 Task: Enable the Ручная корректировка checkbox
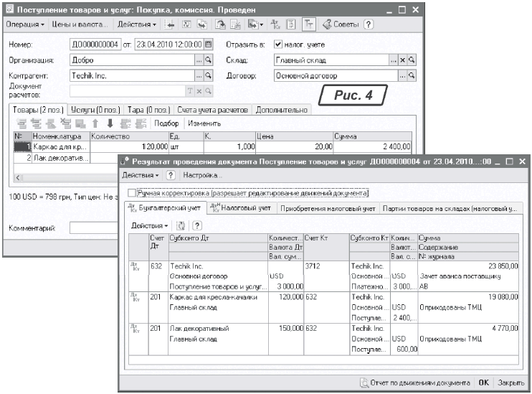pyautogui.click(x=130, y=193)
